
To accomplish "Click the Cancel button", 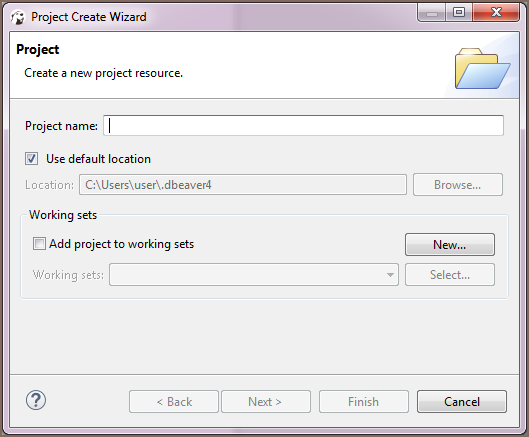I will [462, 402].
